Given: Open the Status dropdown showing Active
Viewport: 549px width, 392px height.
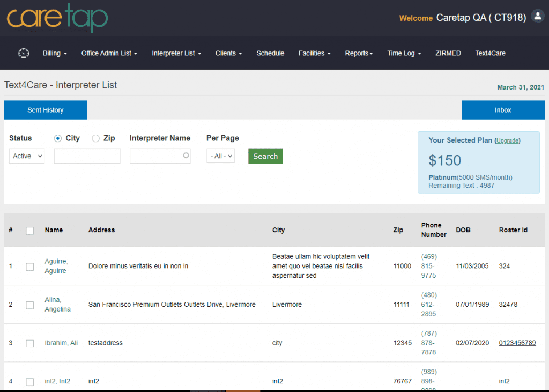Looking at the screenshot, I should pos(27,156).
